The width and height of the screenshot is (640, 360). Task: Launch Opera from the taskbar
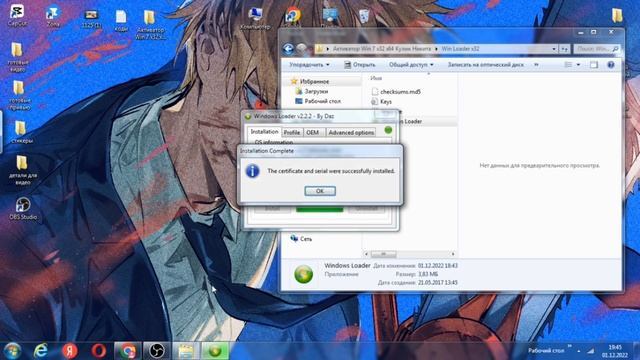coord(98,351)
